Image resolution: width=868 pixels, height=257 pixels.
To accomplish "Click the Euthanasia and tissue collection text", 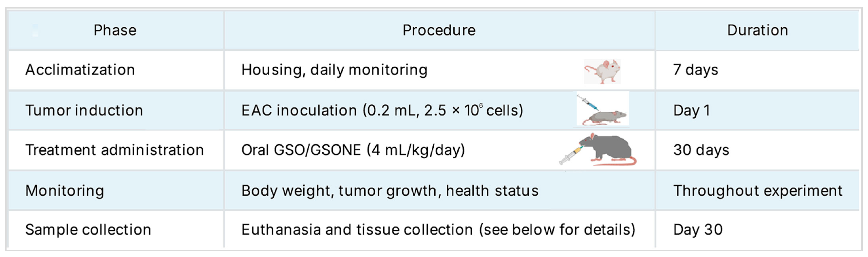I will click(x=438, y=230).
